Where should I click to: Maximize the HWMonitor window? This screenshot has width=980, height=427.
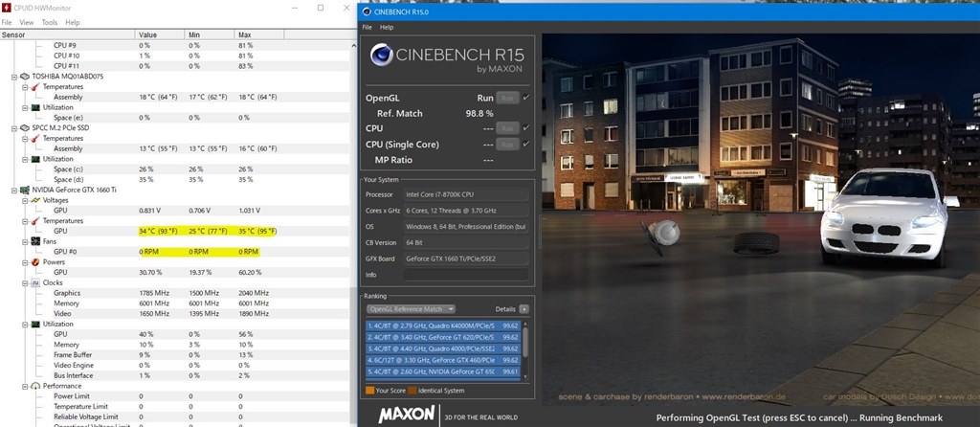pyautogui.click(x=321, y=8)
